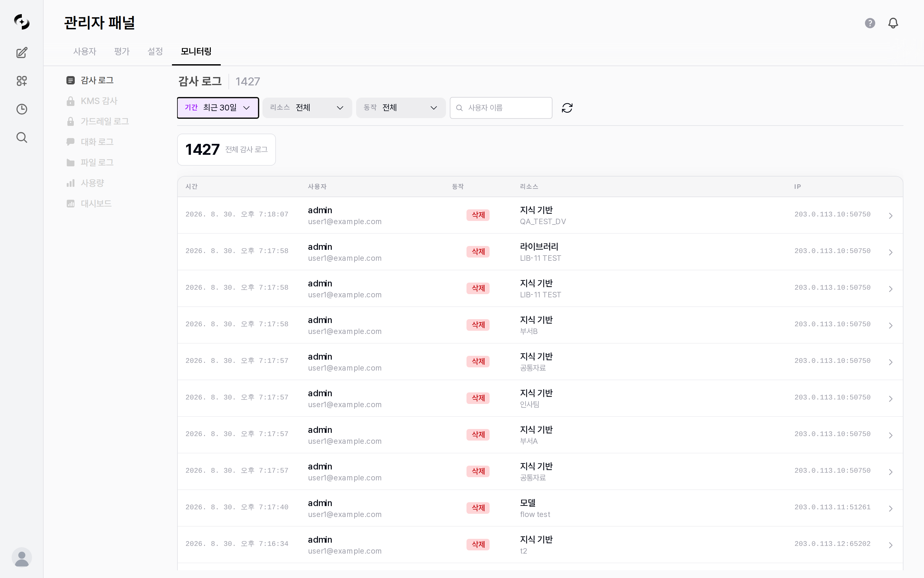Open details arrow for 부서B row
Viewport: 924px width, 578px height.
click(x=890, y=325)
